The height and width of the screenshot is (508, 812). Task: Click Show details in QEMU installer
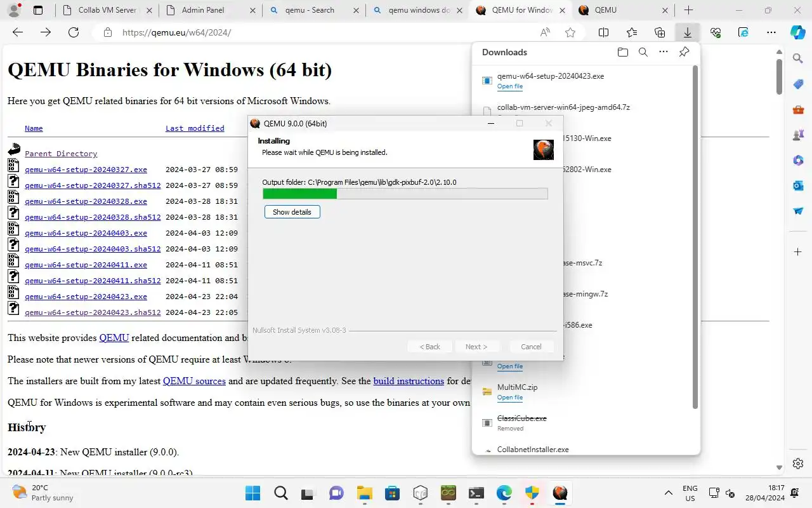pyautogui.click(x=292, y=212)
